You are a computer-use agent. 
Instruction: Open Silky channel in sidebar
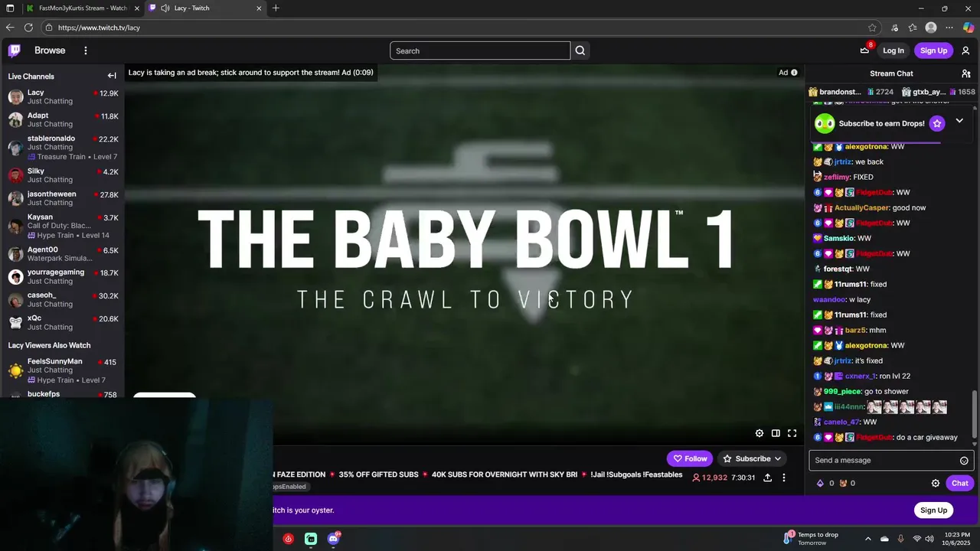pos(62,175)
